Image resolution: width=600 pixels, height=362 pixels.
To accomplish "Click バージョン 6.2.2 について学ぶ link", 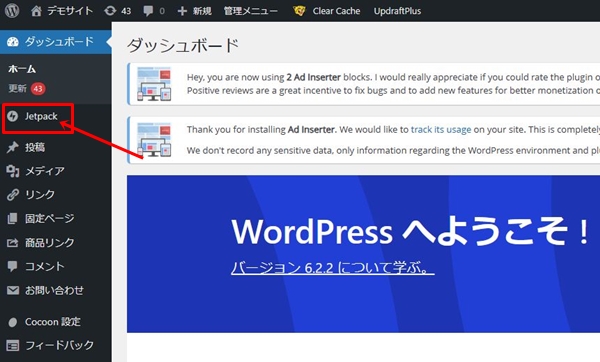I will click(x=333, y=267).
